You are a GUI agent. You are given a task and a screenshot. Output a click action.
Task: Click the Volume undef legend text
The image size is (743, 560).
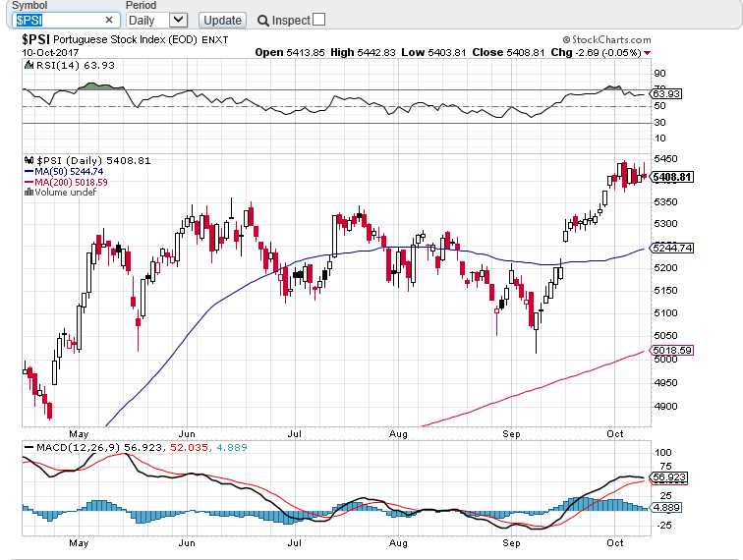pos(66,192)
